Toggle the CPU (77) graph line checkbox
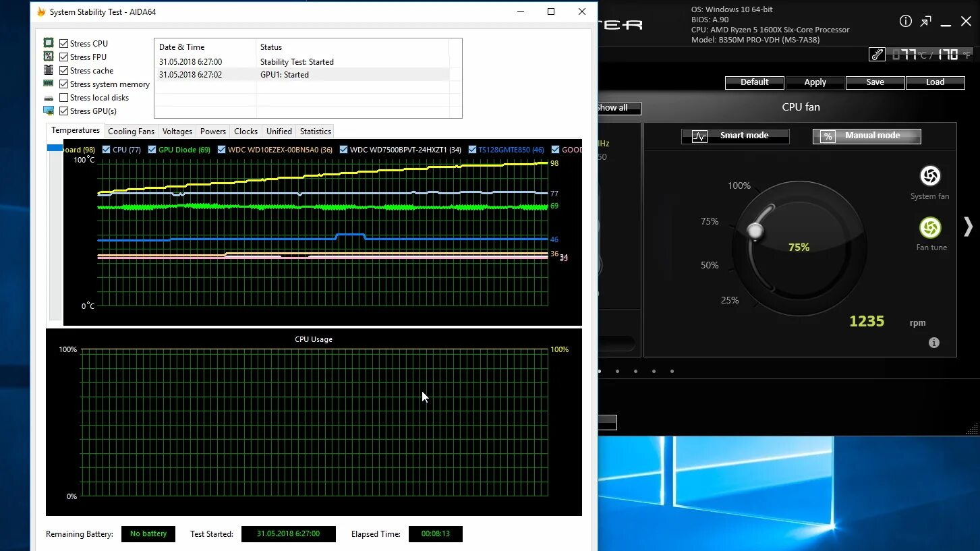Image resolution: width=980 pixels, height=551 pixels. coord(106,150)
